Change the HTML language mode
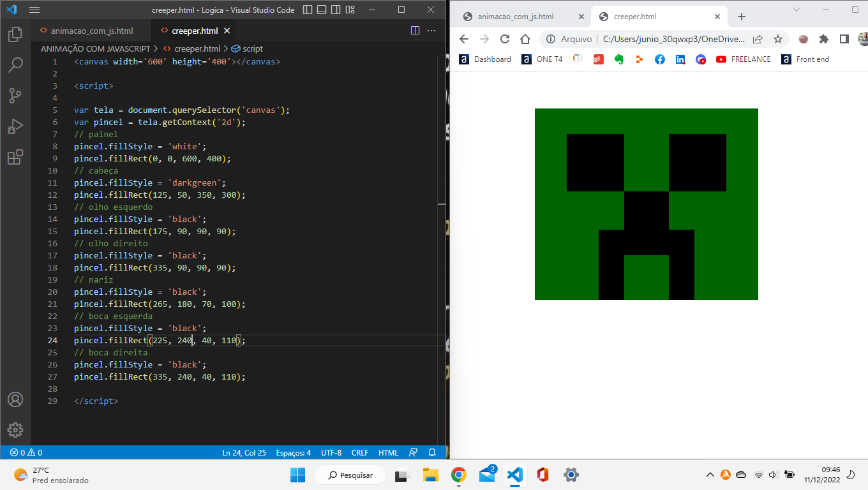 tap(388, 452)
